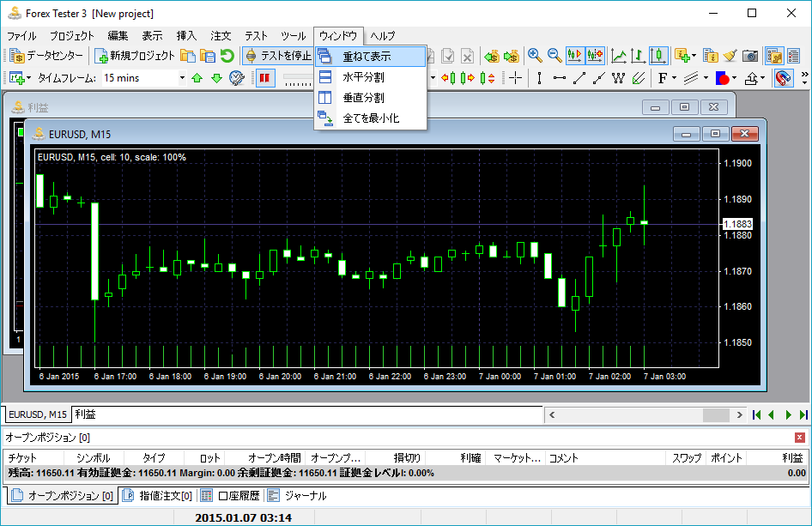Open the shapes tool dropdown arrow
Image resolution: width=812 pixels, height=526 pixels.
click(736, 78)
